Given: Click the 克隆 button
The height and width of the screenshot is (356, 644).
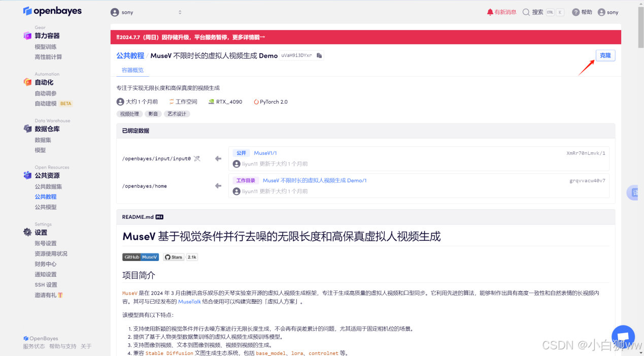Looking at the screenshot, I should click(605, 55).
